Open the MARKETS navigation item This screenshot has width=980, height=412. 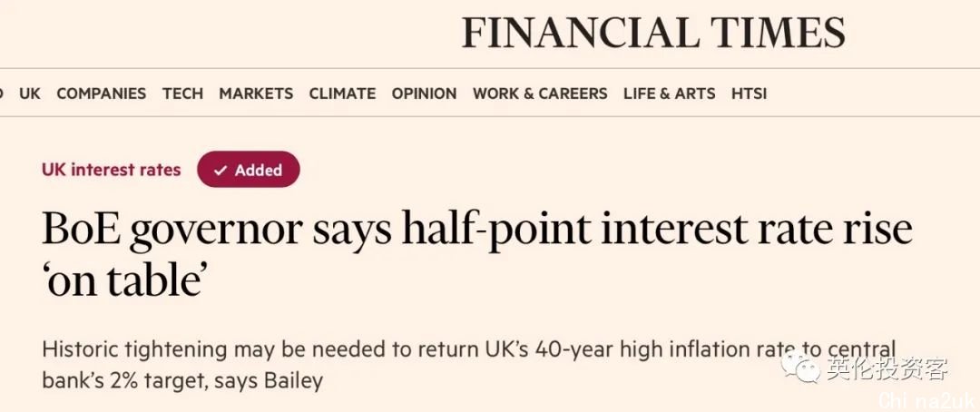256,93
